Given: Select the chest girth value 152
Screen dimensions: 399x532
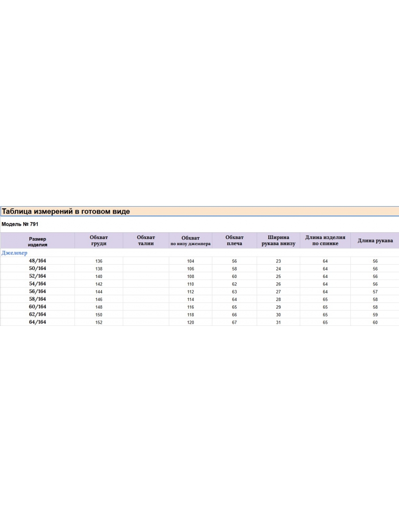Looking at the screenshot, I should pyautogui.click(x=99, y=323).
